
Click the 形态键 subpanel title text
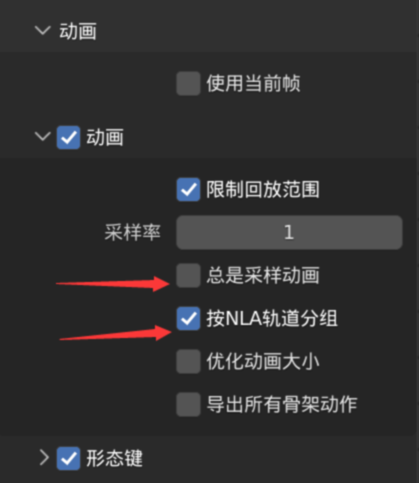coord(114,458)
